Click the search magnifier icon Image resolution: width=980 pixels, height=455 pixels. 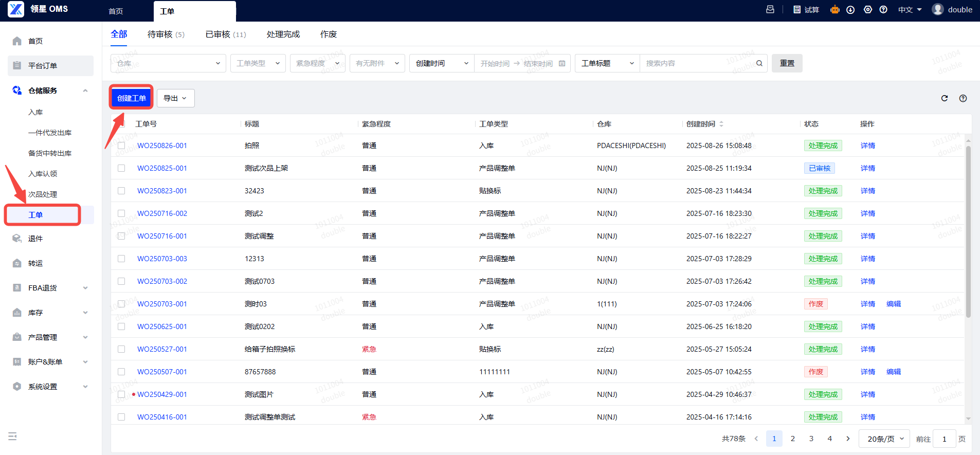pyautogui.click(x=759, y=63)
